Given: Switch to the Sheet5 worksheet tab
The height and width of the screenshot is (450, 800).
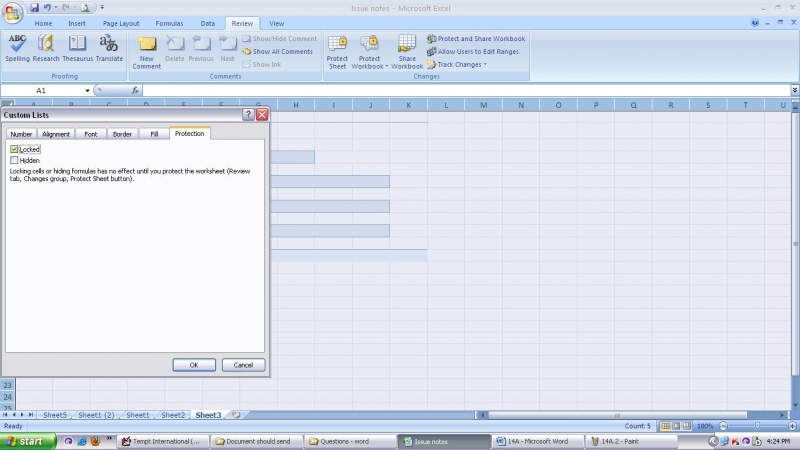Looking at the screenshot, I should click(54, 414).
